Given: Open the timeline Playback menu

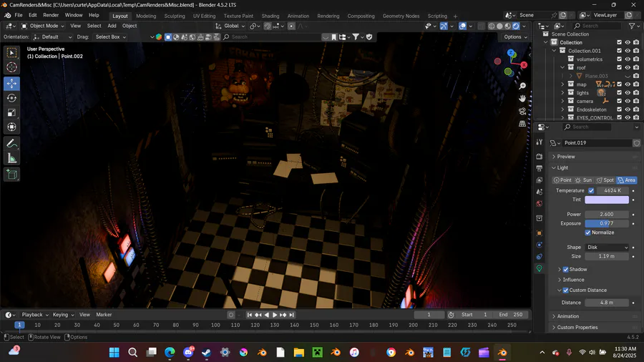Looking at the screenshot, I should [x=35, y=315].
